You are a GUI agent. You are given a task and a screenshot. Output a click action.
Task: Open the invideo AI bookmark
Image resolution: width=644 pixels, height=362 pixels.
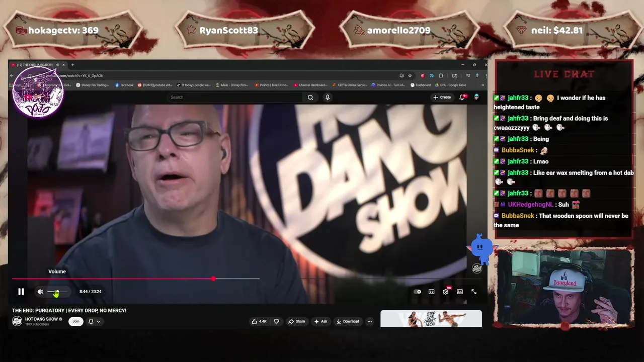(x=389, y=85)
